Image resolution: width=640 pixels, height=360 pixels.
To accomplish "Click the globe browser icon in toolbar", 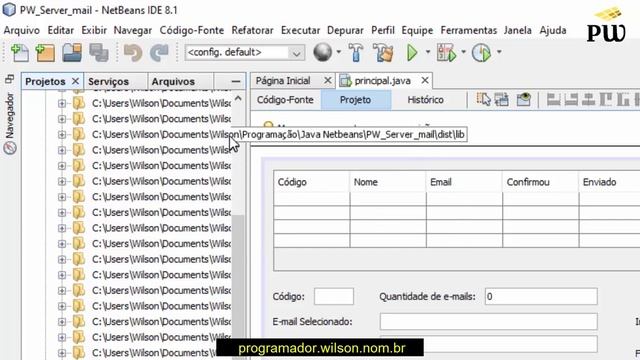I will [x=322, y=52].
